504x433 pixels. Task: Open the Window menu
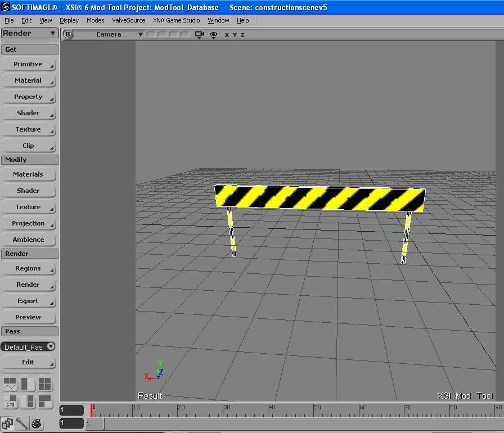[218, 20]
